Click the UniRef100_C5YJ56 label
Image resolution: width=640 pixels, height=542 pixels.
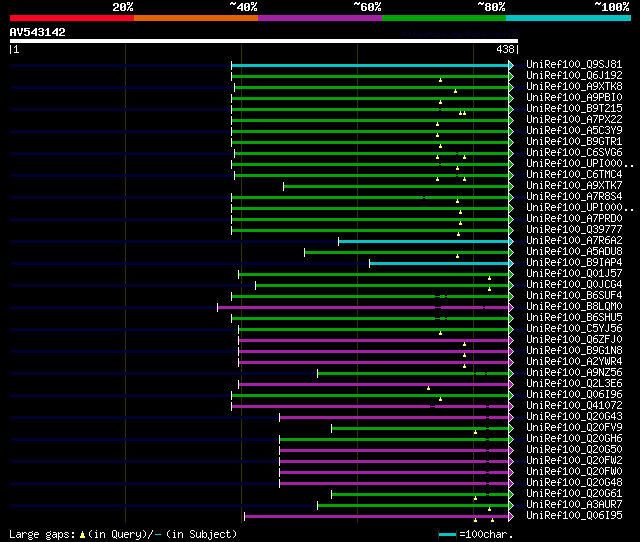(574, 329)
